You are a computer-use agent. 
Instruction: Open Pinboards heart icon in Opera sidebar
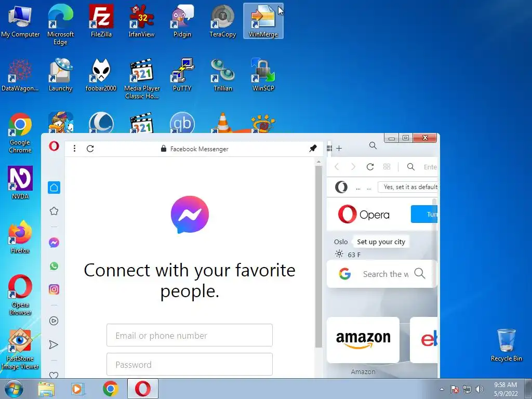pyautogui.click(x=54, y=375)
